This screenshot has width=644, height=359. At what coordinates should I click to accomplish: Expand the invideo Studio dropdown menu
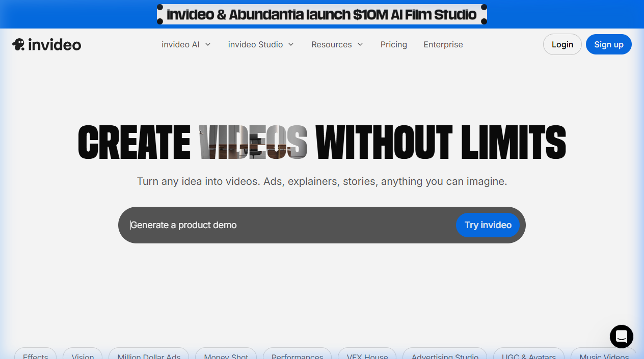coord(261,45)
